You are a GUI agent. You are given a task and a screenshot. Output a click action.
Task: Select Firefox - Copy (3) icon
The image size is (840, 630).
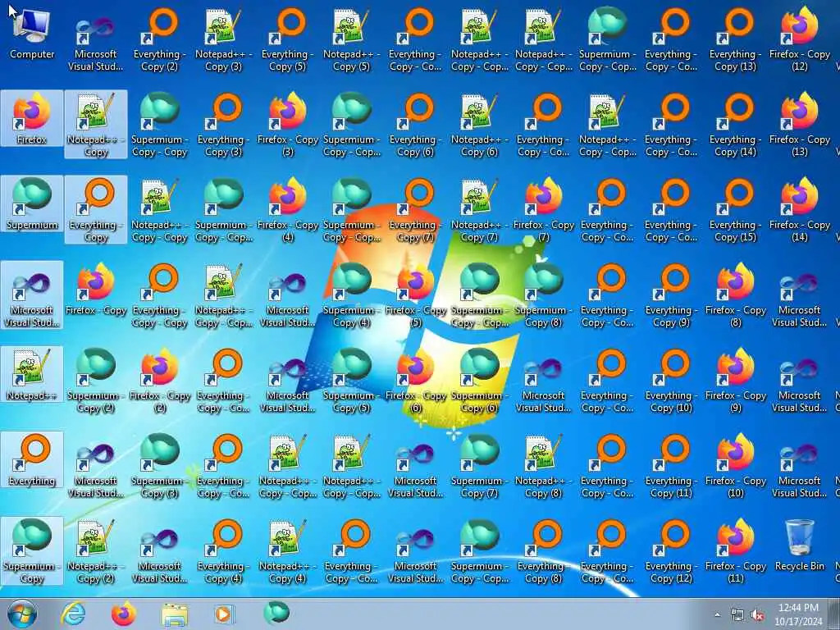coord(288,125)
